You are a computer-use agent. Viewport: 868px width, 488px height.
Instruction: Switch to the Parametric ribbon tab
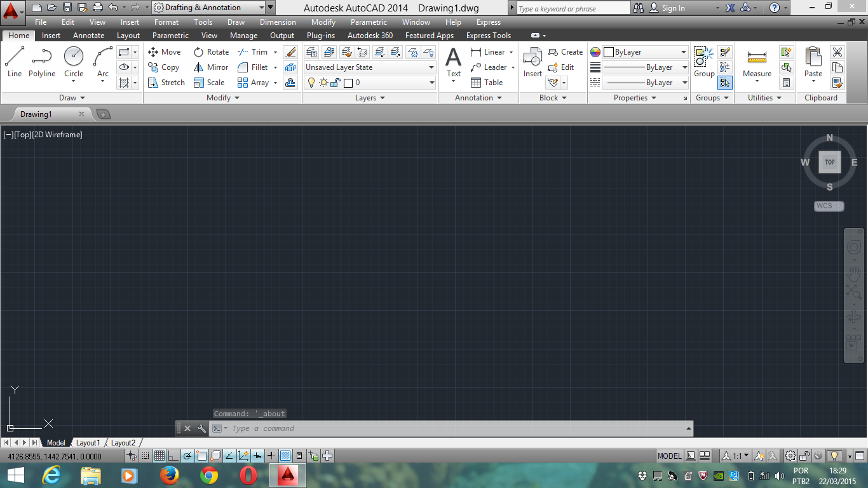(x=170, y=36)
